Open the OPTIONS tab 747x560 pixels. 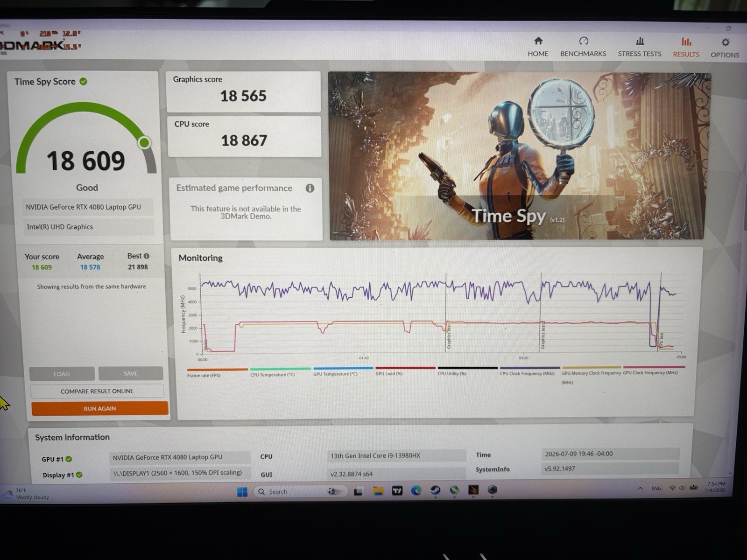click(725, 48)
